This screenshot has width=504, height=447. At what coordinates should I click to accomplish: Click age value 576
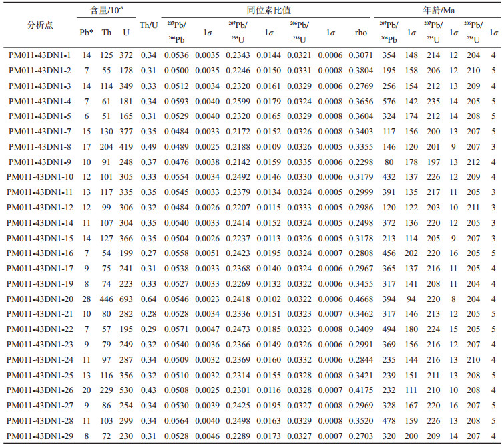click(x=389, y=102)
